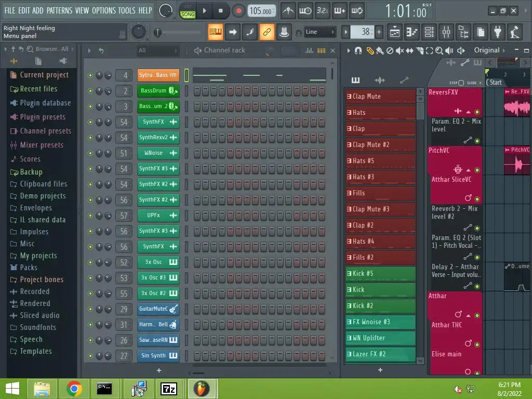Mute the GuitarMuteC channel green light
This screenshot has height=399, width=532.
point(90,309)
